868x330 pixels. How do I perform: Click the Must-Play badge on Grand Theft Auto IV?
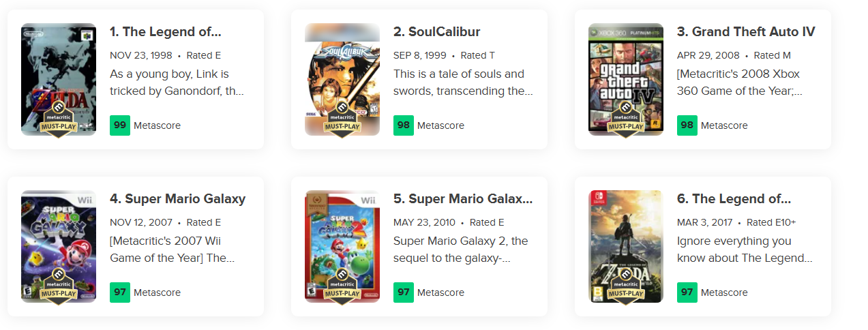pos(626,120)
